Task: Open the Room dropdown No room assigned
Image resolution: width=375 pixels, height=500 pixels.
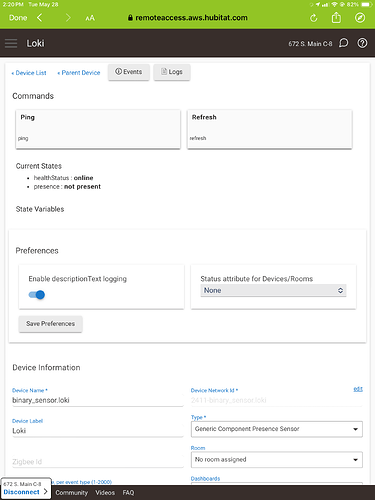Action: point(277,460)
